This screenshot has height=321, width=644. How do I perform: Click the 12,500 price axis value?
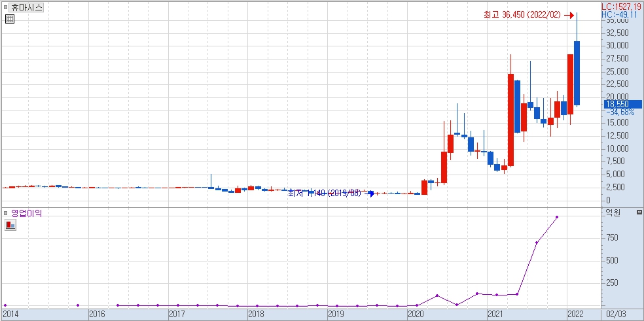(617, 135)
